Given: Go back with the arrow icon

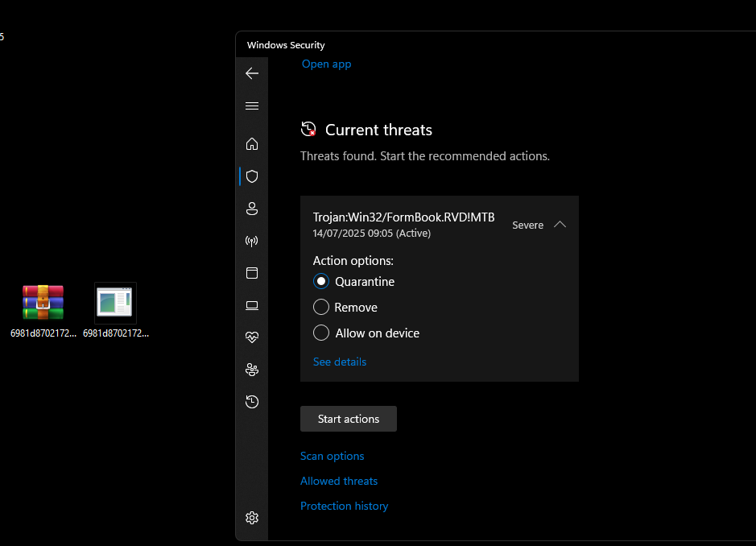Looking at the screenshot, I should [252, 73].
